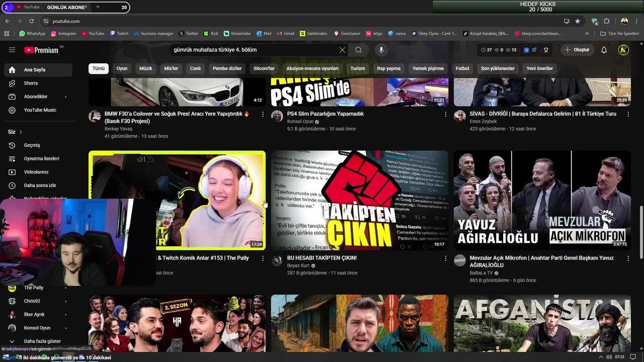This screenshot has height=362, width=644.
Task: Open the browser extensions puzzle icon
Action: [606, 21]
